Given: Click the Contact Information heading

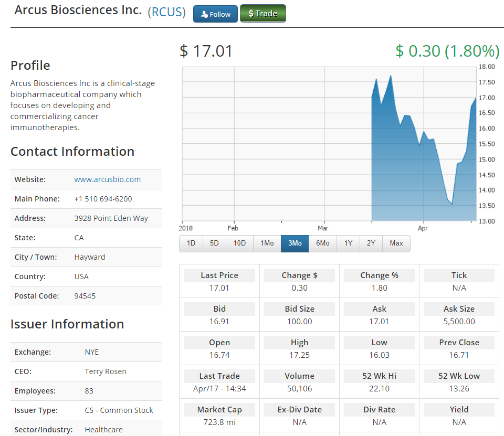Looking at the screenshot, I should (72, 151).
